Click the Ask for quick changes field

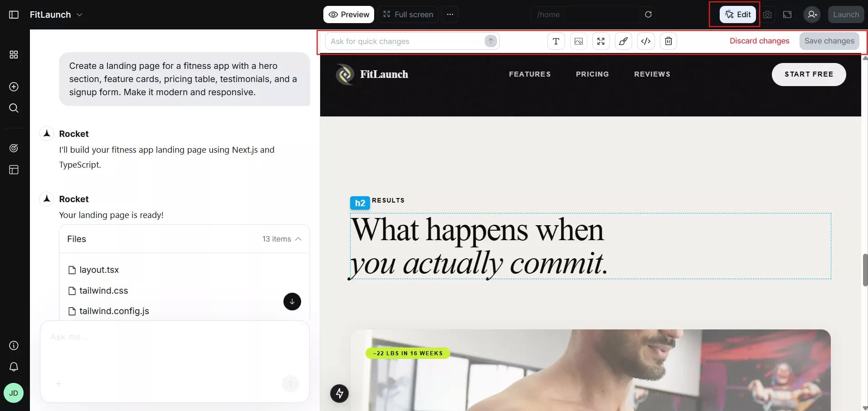coord(405,41)
